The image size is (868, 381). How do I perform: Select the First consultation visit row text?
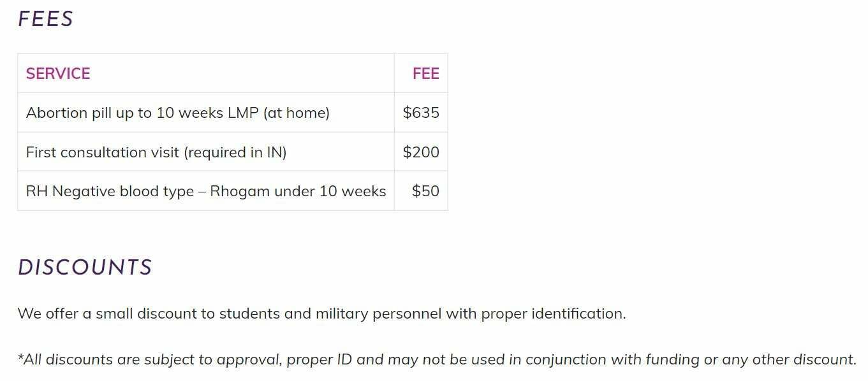[156, 152]
